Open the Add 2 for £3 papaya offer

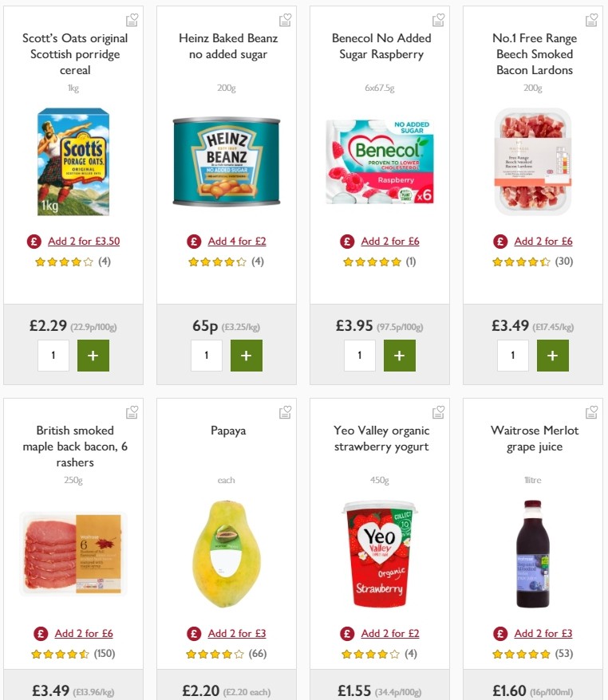click(x=238, y=633)
